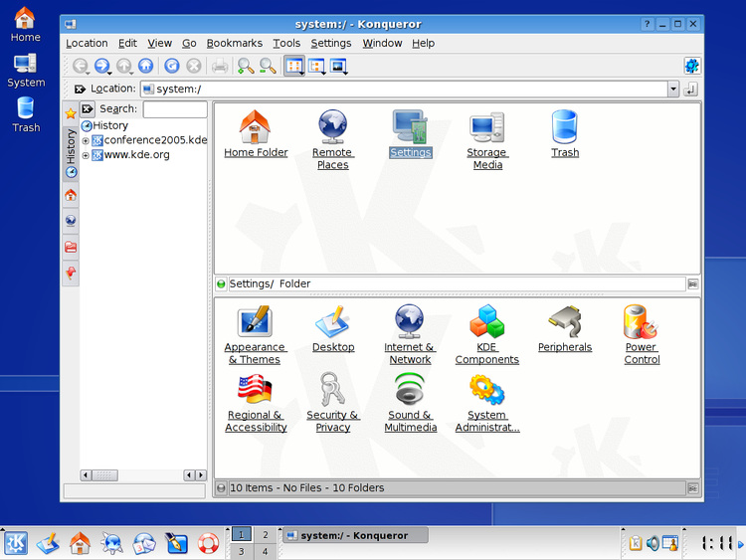746x560 pixels.
Task: Open the Help menu
Action: 423,44
